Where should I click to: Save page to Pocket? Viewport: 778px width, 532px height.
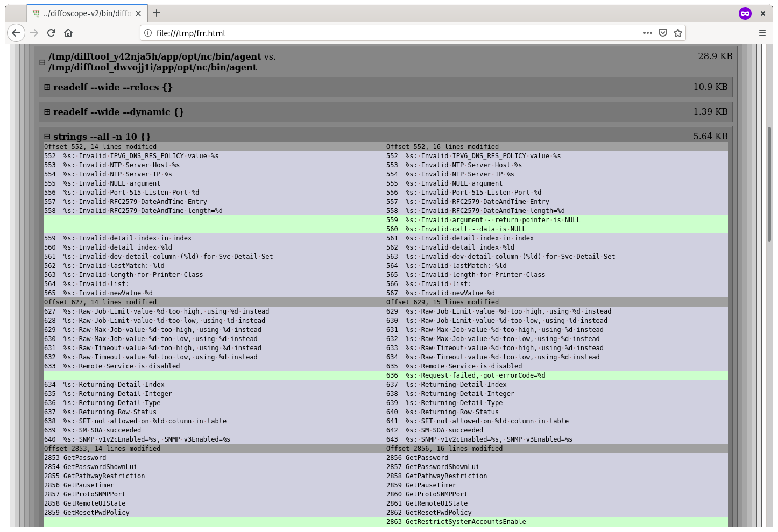pos(663,33)
